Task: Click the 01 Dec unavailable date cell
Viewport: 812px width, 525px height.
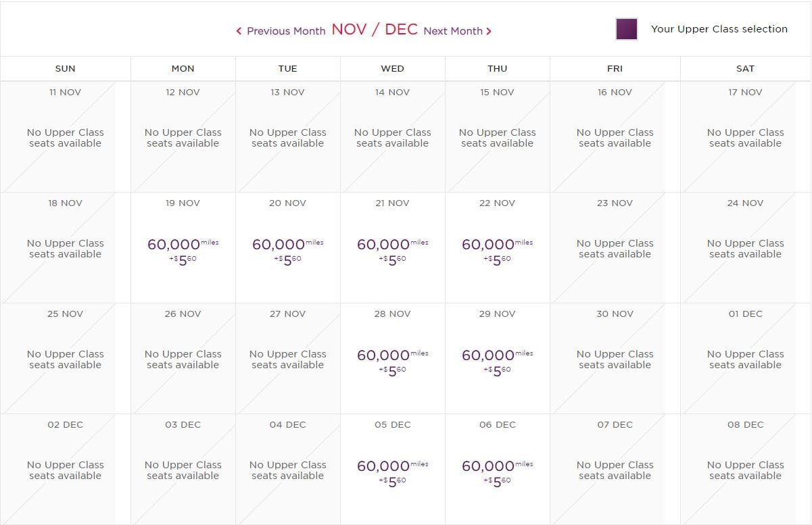Action: (x=746, y=359)
